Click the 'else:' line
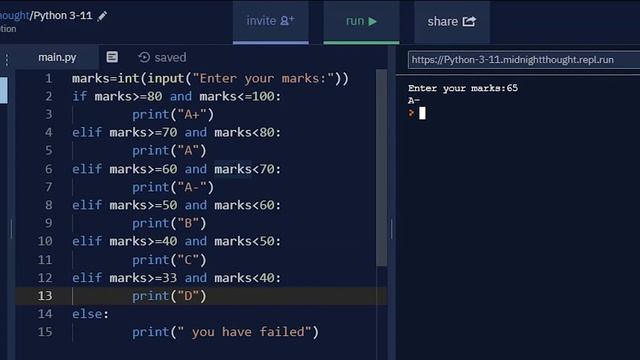This screenshot has height=360, width=640. pyautogui.click(x=91, y=314)
